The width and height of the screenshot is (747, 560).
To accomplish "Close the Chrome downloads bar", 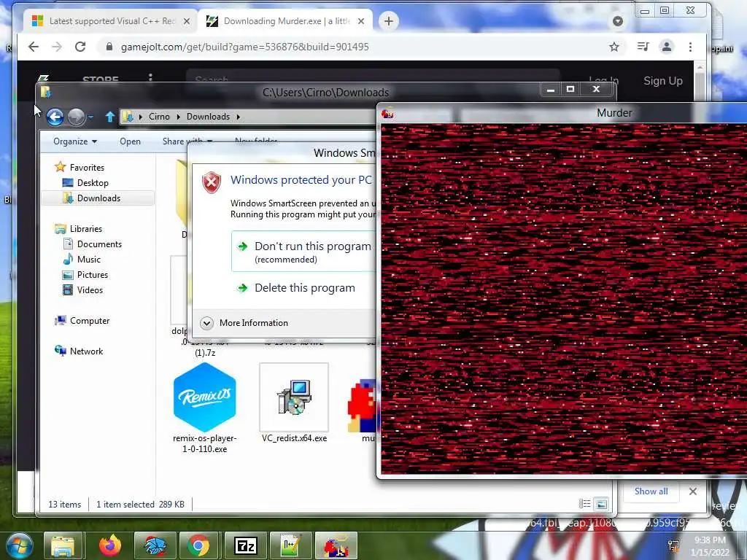I will coord(693,491).
